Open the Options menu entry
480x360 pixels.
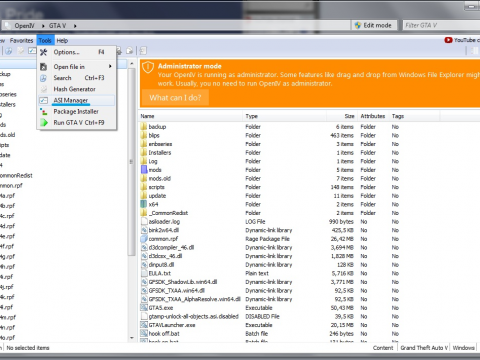coord(77,52)
